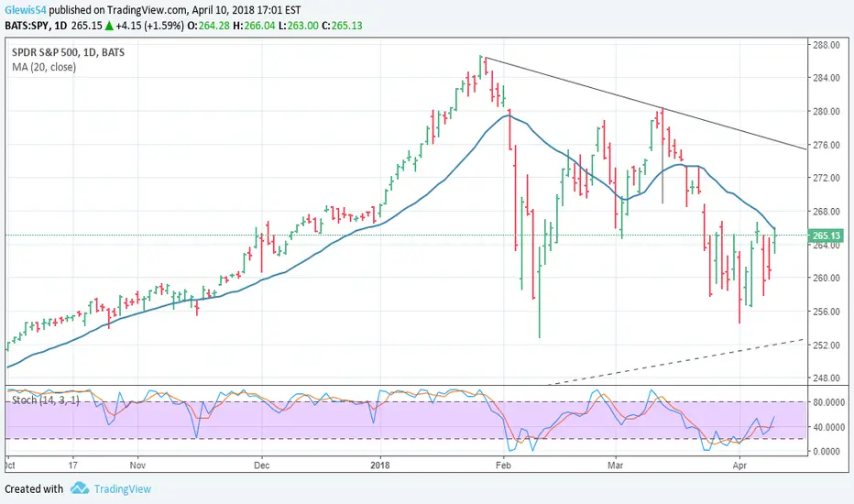Viewport: 854px width, 504px height.
Task: Click the SPDR S&P 500, 1D, BATS title
Action: pos(68,52)
